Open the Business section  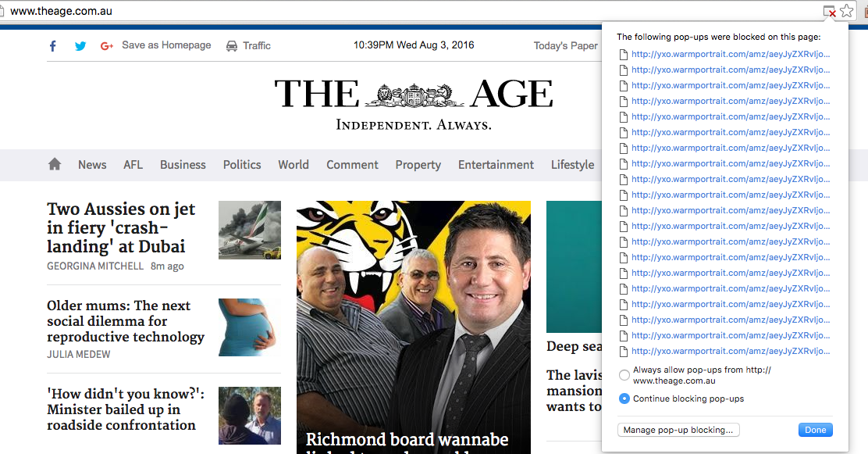point(183,165)
